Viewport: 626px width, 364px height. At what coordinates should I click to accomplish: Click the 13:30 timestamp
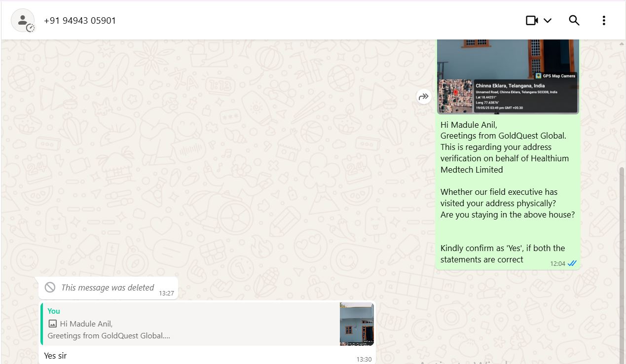pos(364,360)
